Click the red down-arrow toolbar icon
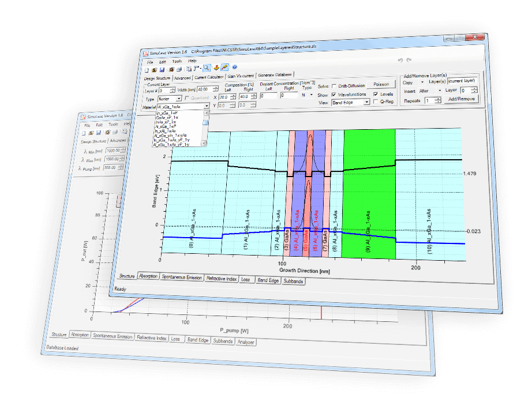This screenshot has height=413, width=532. click(216, 68)
